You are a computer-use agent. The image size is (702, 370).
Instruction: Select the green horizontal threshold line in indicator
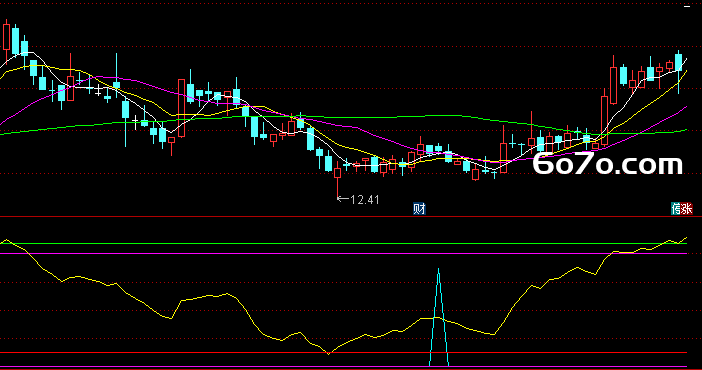pos(343,244)
